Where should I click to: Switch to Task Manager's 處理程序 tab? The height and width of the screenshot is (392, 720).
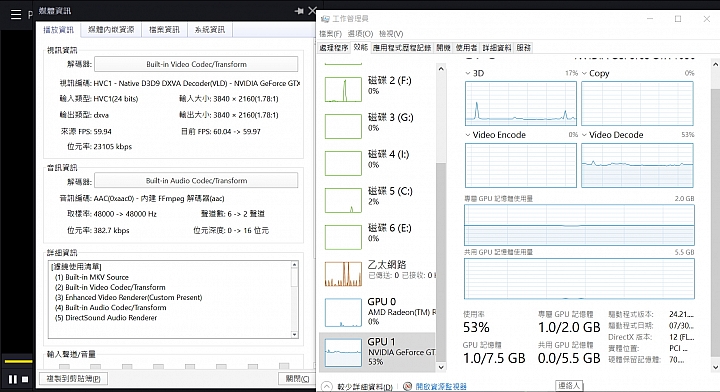[334, 47]
